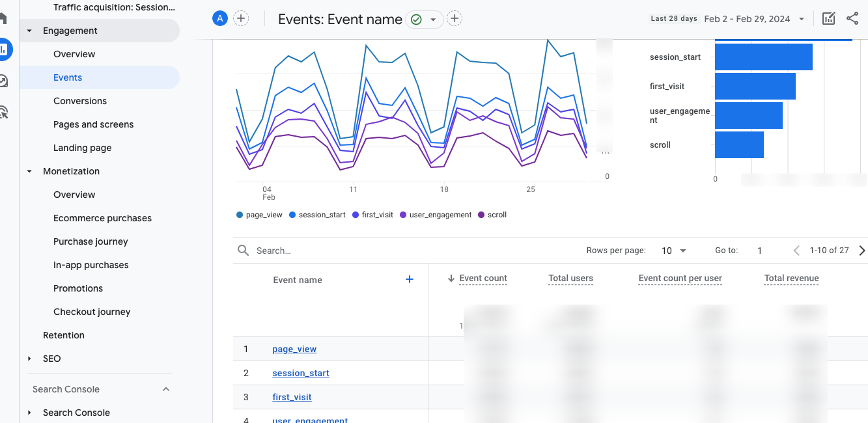Viewport: 868px width, 423px height.
Task: Sort by Total revenue column
Action: [x=791, y=278]
